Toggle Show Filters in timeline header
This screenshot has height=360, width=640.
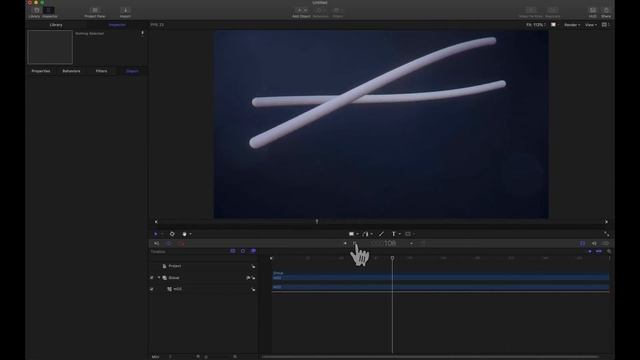253,251
